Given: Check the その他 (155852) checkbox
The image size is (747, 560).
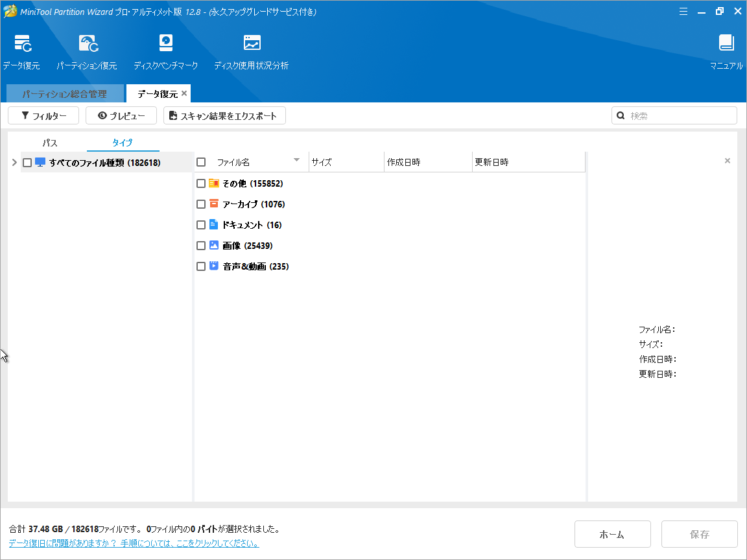Looking at the screenshot, I should click(201, 183).
